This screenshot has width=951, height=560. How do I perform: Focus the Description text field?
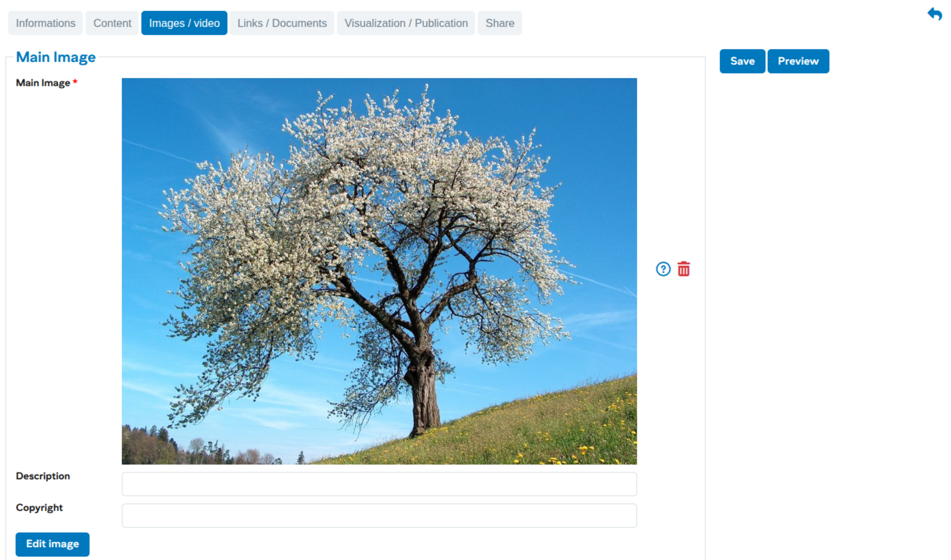tap(379, 484)
